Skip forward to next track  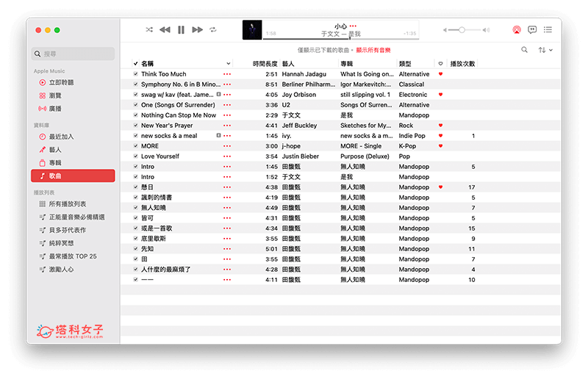pos(197,29)
